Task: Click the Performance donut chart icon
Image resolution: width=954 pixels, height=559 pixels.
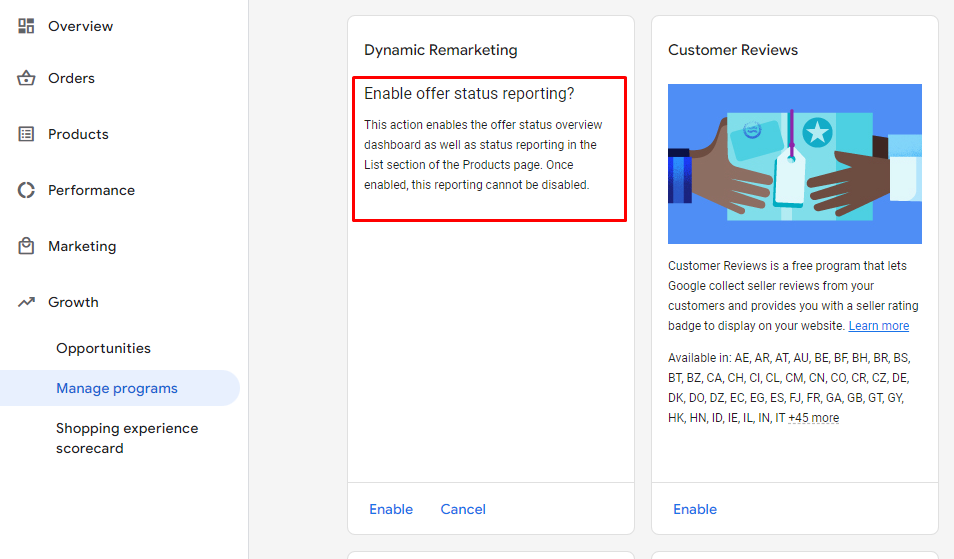Action: coord(26,190)
